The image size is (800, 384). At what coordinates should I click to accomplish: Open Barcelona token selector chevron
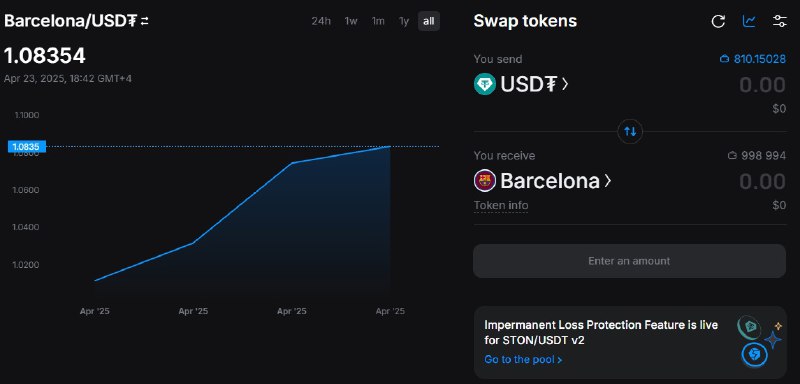click(x=607, y=181)
